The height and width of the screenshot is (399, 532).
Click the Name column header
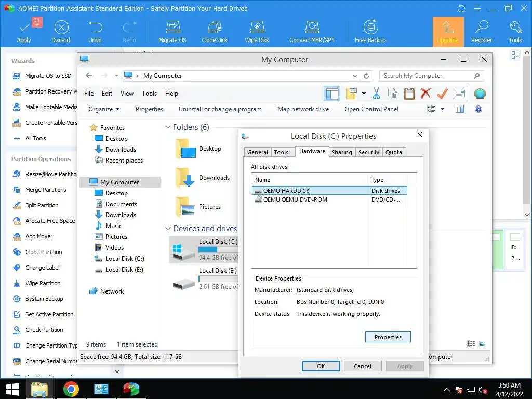pos(310,180)
